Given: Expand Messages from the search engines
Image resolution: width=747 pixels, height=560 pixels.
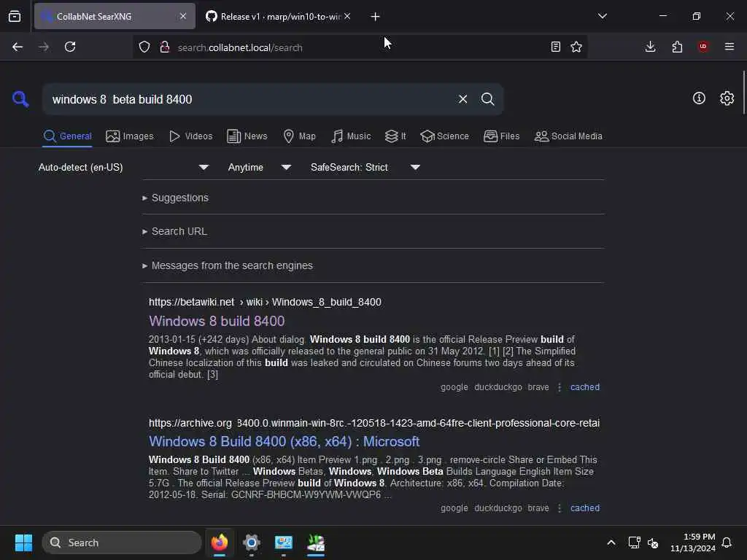Looking at the screenshot, I should 228,265.
